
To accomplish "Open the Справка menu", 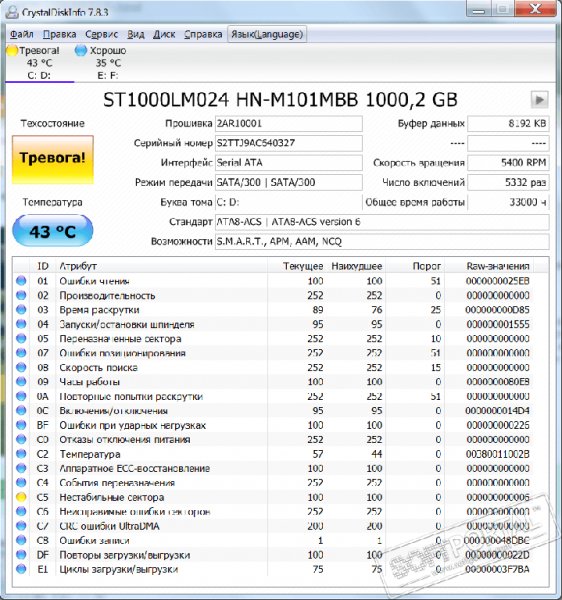I will pyautogui.click(x=203, y=34).
